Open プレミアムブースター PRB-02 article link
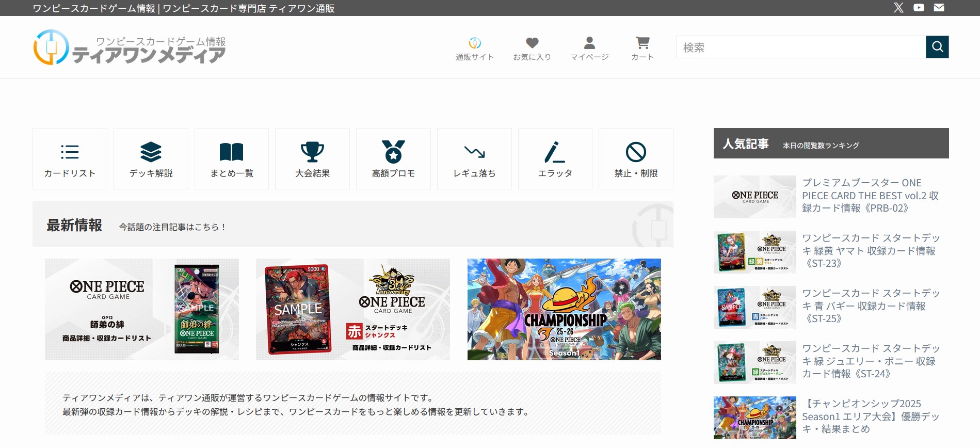 871,196
